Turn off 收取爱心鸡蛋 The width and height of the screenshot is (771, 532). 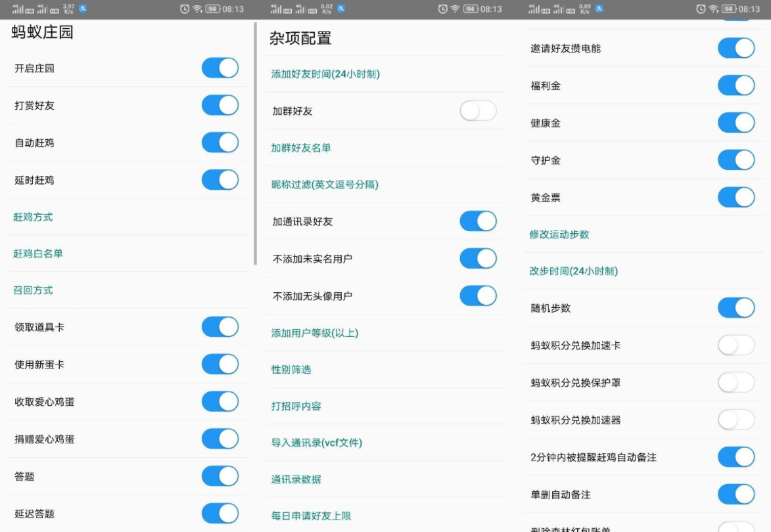220,401
